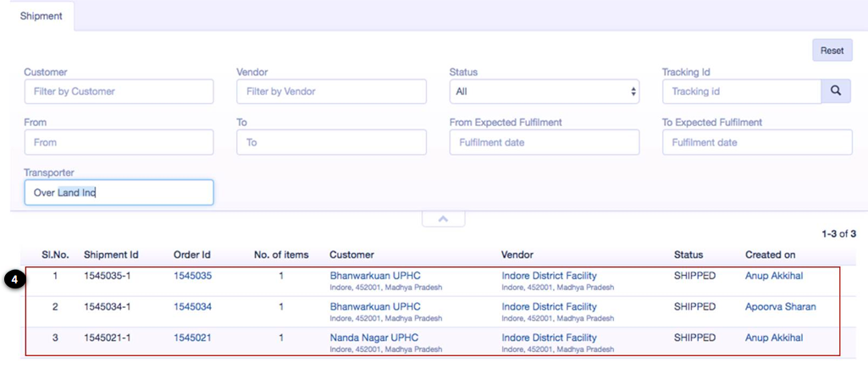868x368 pixels.
Task: Click the From Expected Fulfilment date field
Action: pos(545,142)
